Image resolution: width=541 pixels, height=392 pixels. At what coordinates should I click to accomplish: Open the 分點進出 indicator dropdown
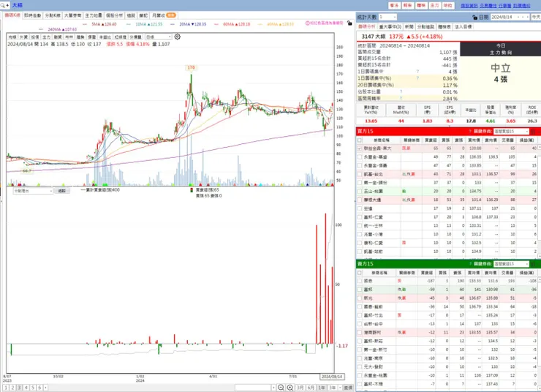33,191
